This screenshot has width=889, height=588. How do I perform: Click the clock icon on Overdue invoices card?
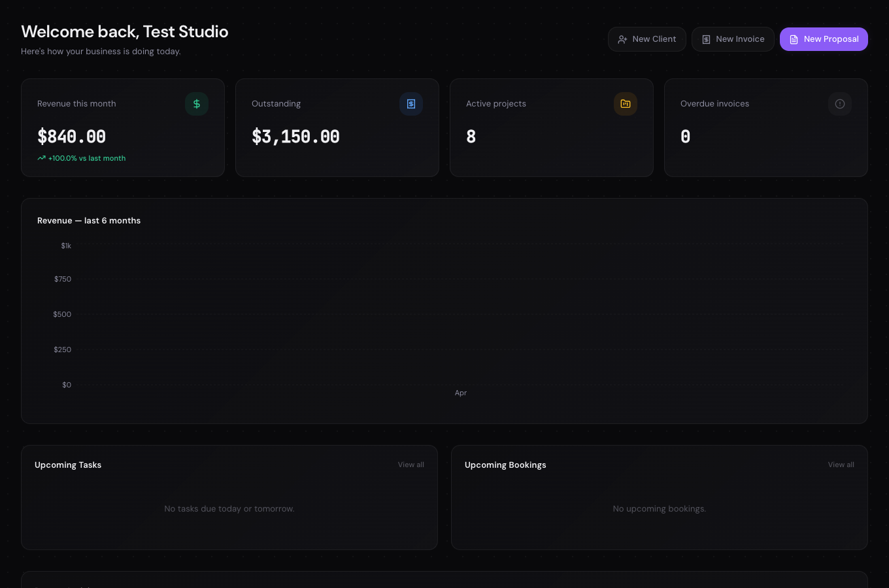pyautogui.click(x=840, y=104)
